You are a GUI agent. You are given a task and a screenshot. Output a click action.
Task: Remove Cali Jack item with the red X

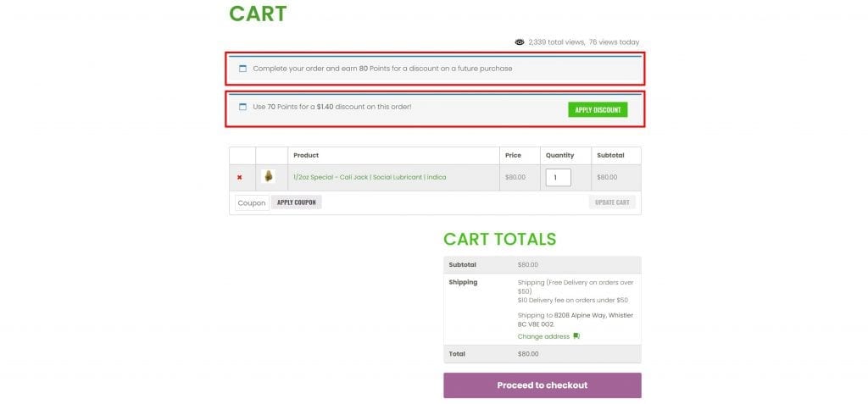240,177
